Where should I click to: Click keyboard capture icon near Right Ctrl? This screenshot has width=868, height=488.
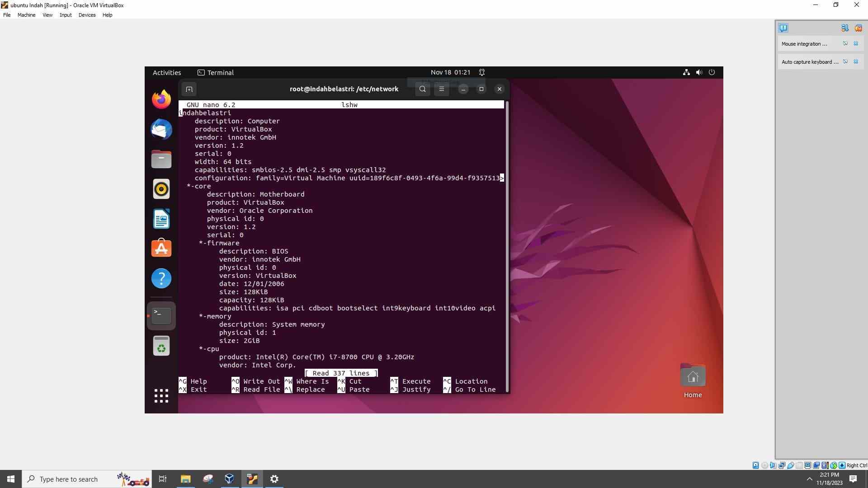(842, 465)
